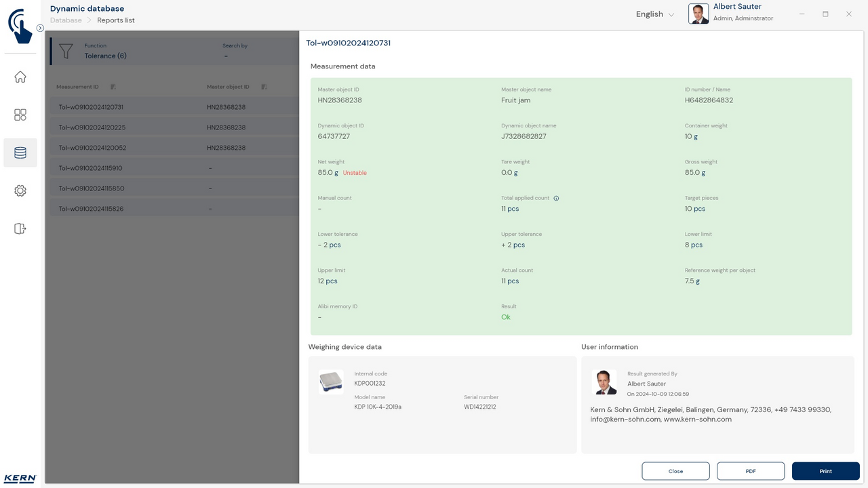Viewport: 868px width, 488px height.
Task: Click the logout icon in sidebar
Action: [x=20, y=229]
